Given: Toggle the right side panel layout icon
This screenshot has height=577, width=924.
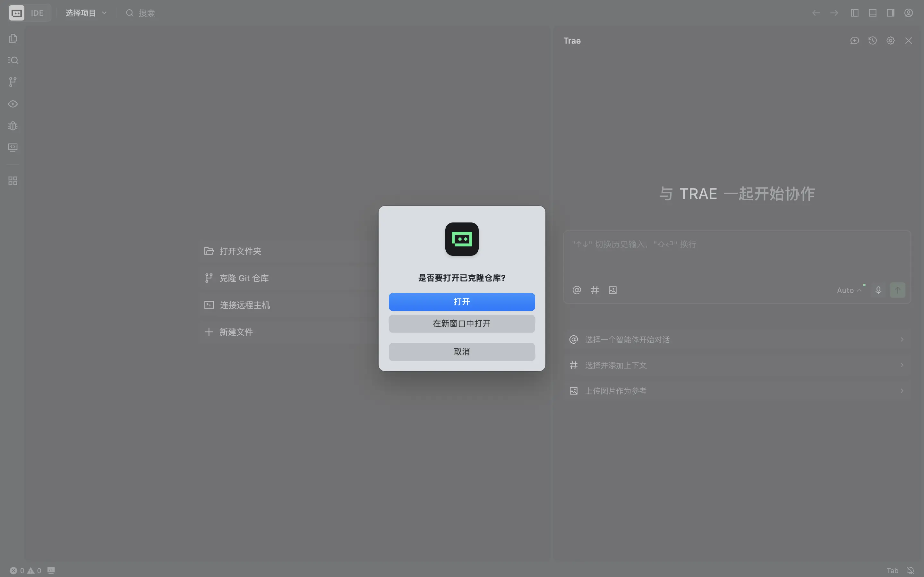Looking at the screenshot, I should (890, 13).
